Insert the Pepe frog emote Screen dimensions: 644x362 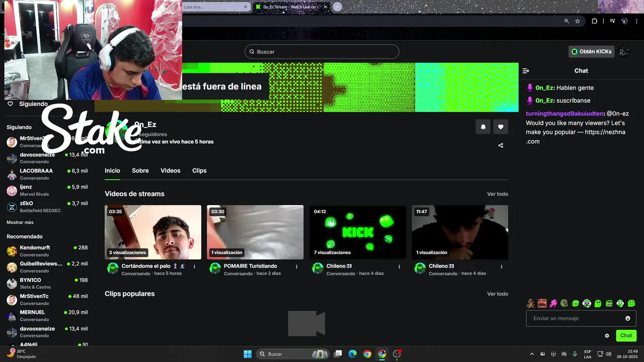[x=565, y=303]
